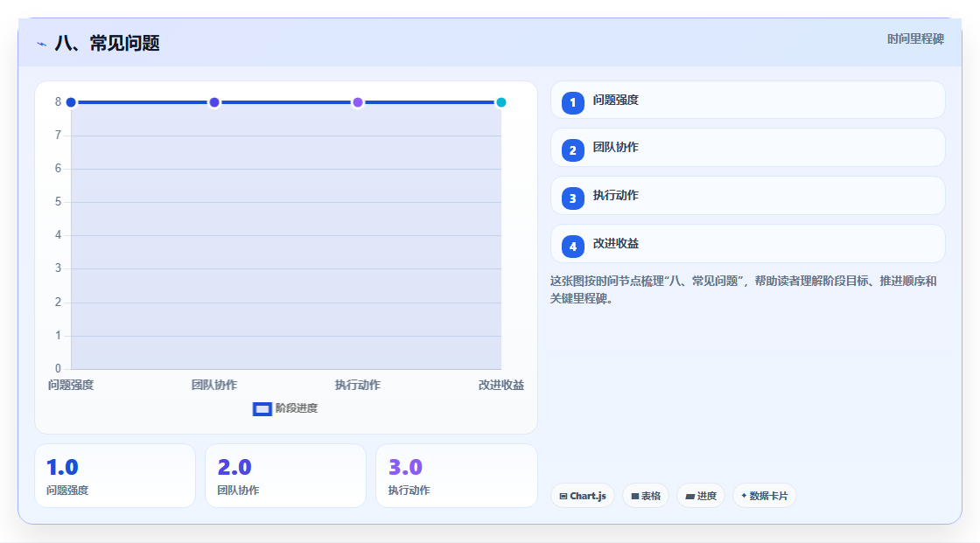Screen dimensions: 980x543
Task: Click the 八、常见问题 heading
Action: (107, 43)
